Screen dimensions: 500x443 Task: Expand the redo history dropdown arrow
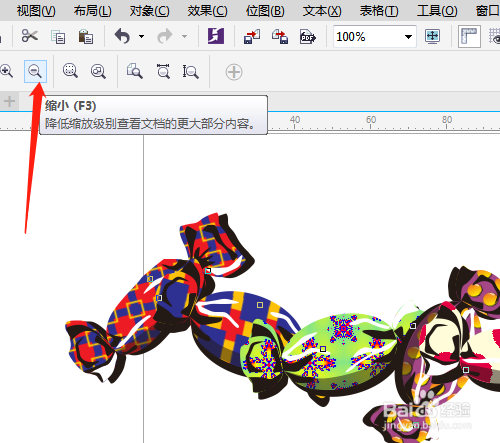tap(184, 36)
